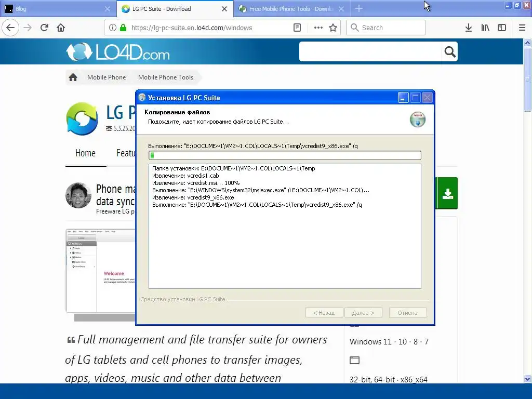Show site information icon in address bar

pos(112,28)
